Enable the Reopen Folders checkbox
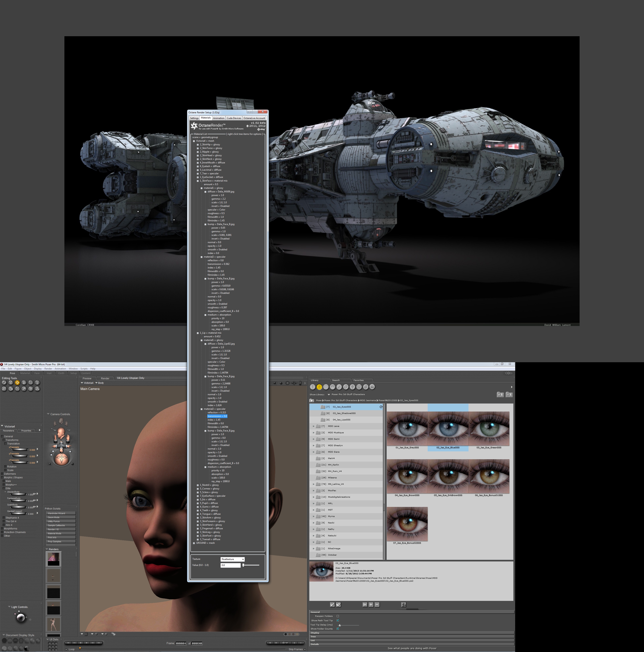Image resolution: width=644 pixels, height=652 pixels. 338,616
